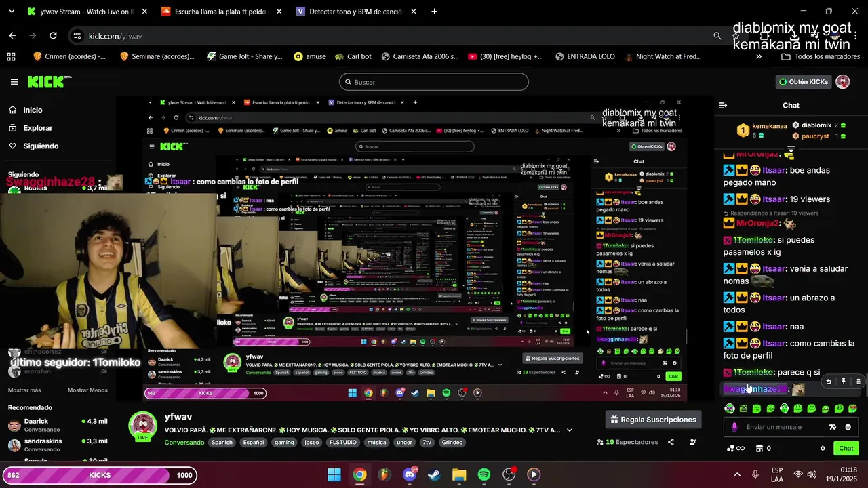The height and width of the screenshot is (488, 868).
Task: Open the chat settings gear
Action: [x=823, y=448]
